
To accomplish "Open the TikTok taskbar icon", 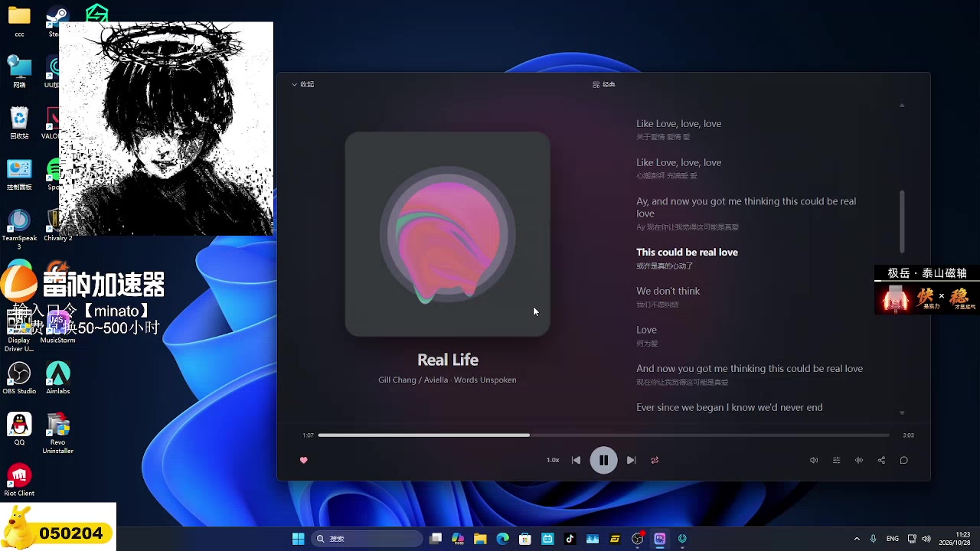I will [570, 539].
